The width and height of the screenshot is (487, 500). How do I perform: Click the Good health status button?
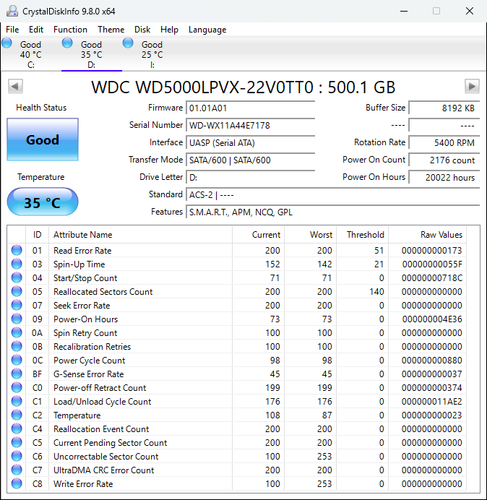(43, 140)
